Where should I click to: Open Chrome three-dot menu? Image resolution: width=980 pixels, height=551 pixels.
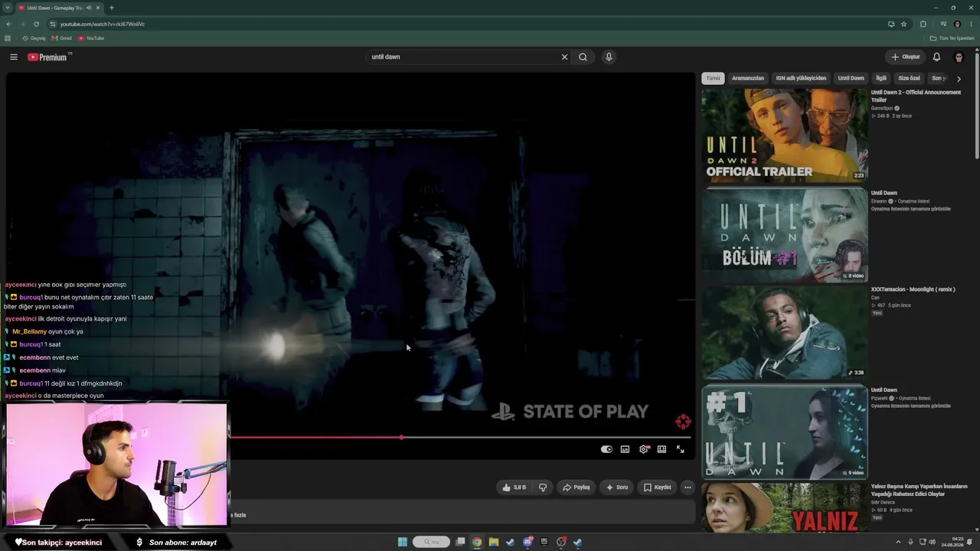coord(972,24)
